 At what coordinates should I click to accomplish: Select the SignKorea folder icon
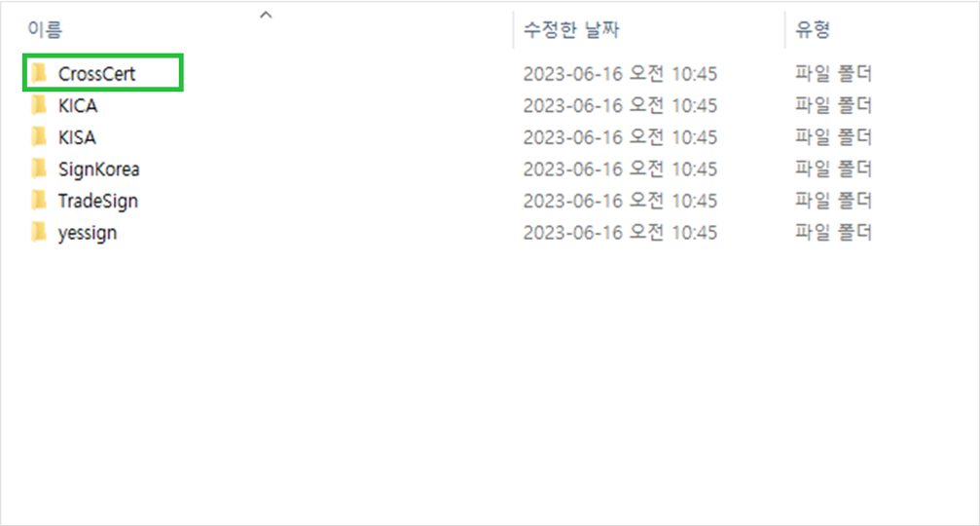pyautogui.click(x=39, y=169)
